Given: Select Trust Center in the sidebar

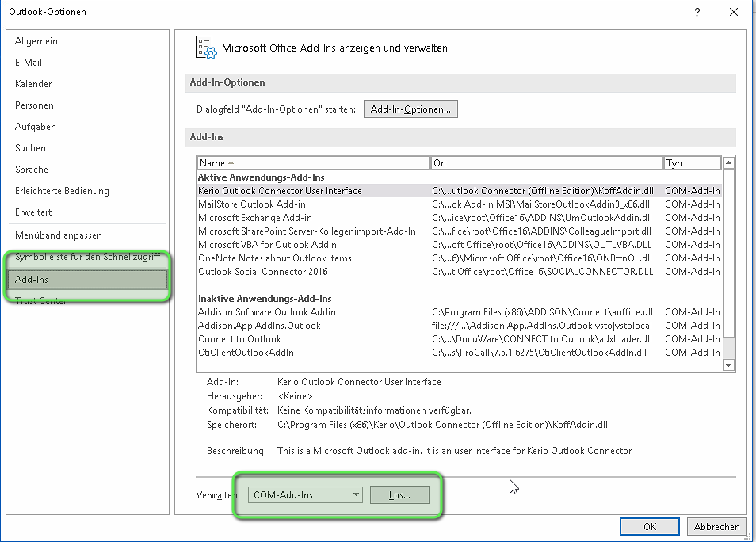Looking at the screenshot, I should 41,301.
